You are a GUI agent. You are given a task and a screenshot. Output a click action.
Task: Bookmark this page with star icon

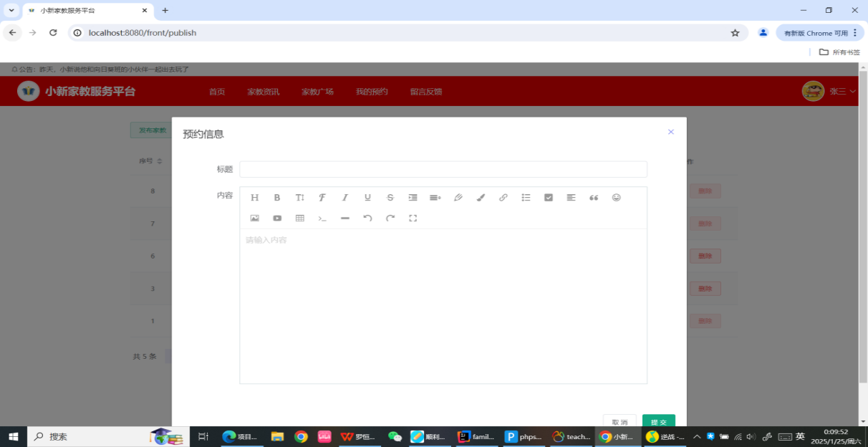click(735, 33)
